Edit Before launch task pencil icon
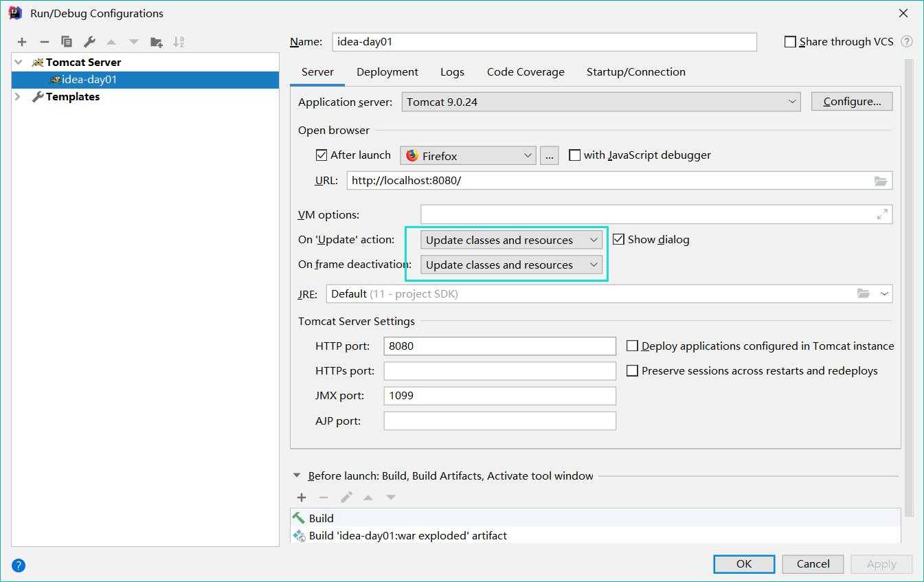 pyautogui.click(x=346, y=497)
